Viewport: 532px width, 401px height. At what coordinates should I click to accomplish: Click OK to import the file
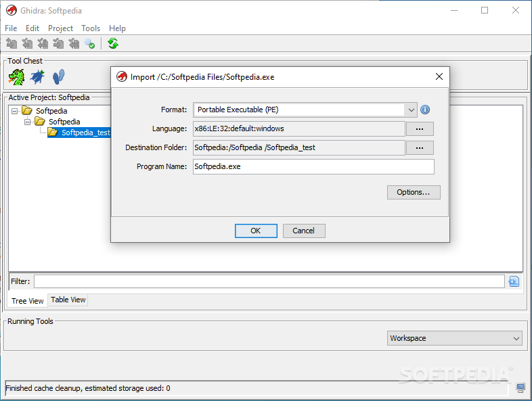pos(256,231)
